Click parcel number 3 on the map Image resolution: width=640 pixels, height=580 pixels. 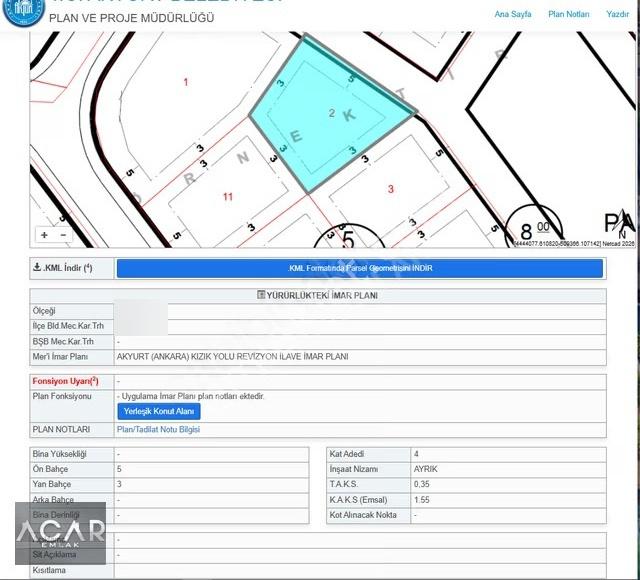(391, 189)
